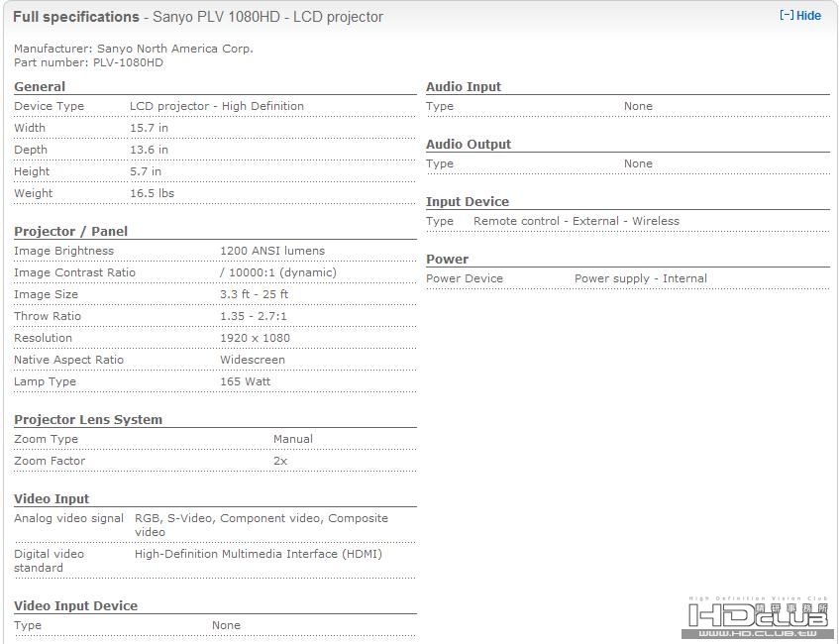Click the Height value 5.7 in
The width and height of the screenshot is (839, 644).
(146, 171)
